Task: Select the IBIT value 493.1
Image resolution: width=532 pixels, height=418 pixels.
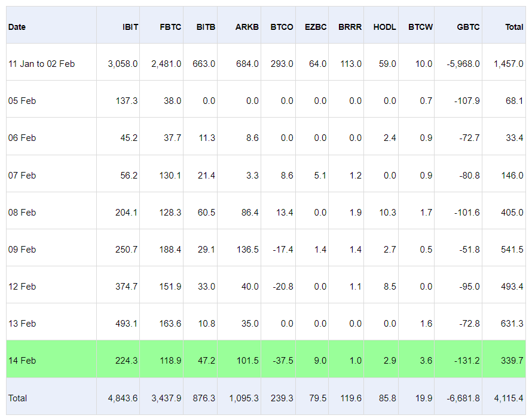Action: [126, 324]
